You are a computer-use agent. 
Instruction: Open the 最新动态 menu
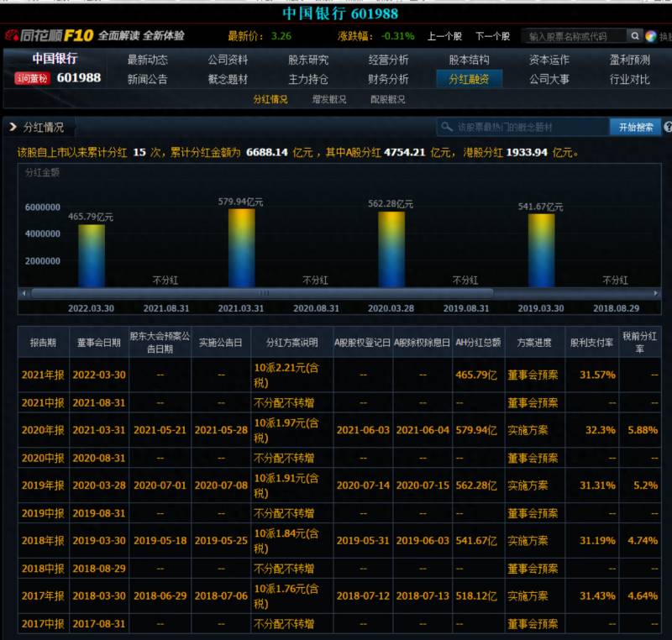click(x=148, y=60)
